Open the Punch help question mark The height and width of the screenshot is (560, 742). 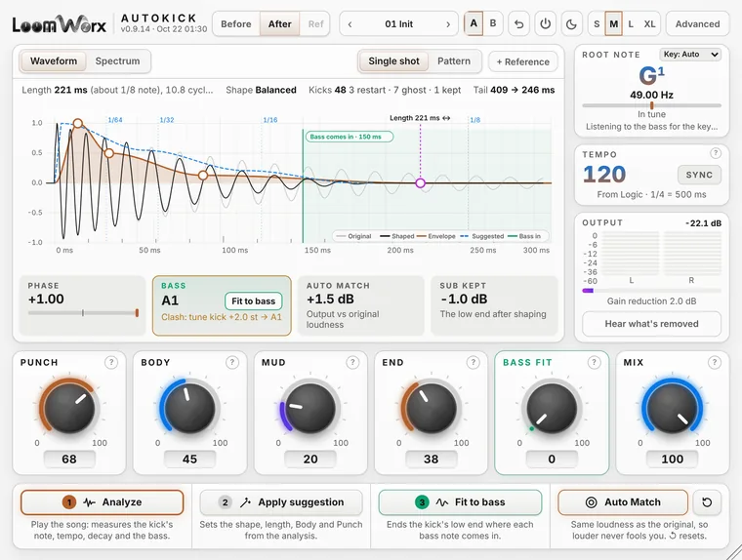pyautogui.click(x=110, y=362)
